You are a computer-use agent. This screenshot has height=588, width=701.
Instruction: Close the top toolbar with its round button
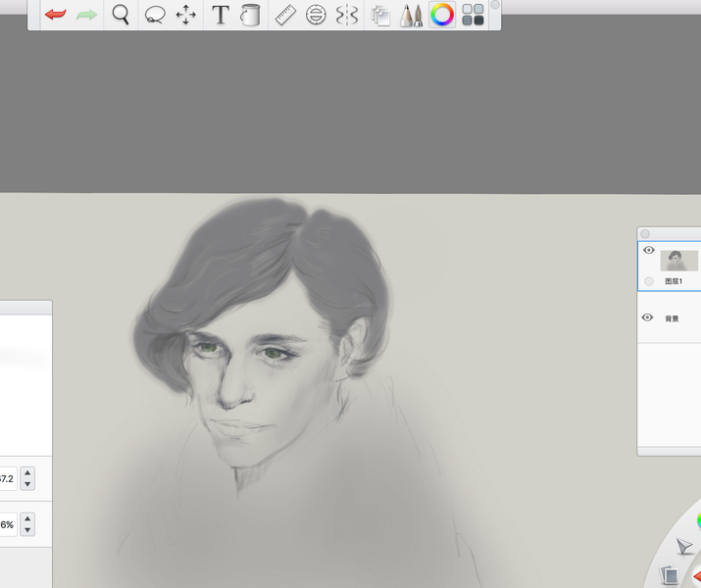tap(495, 5)
